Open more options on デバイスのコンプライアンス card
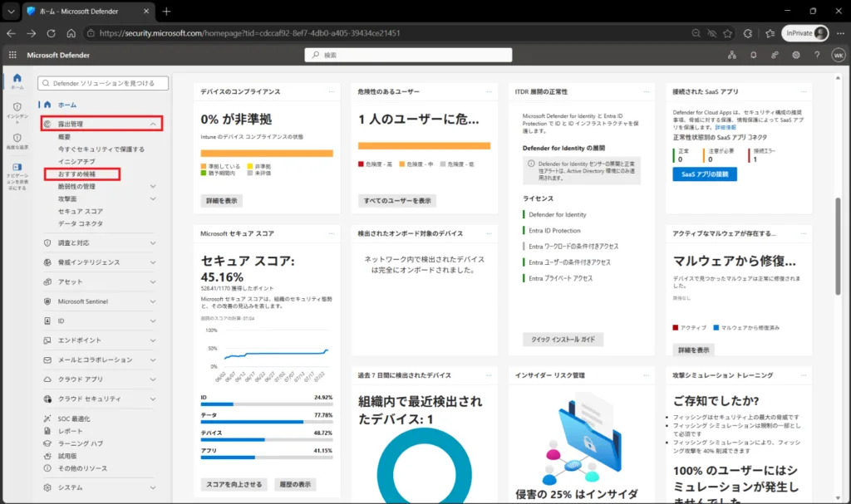The width and height of the screenshot is (851, 504). click(332, 91)
